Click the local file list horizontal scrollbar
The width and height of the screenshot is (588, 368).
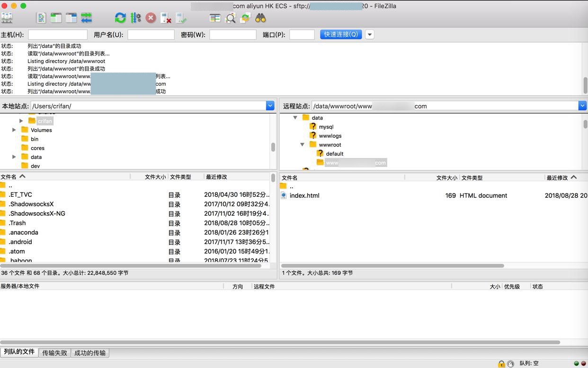click(131, 266)
